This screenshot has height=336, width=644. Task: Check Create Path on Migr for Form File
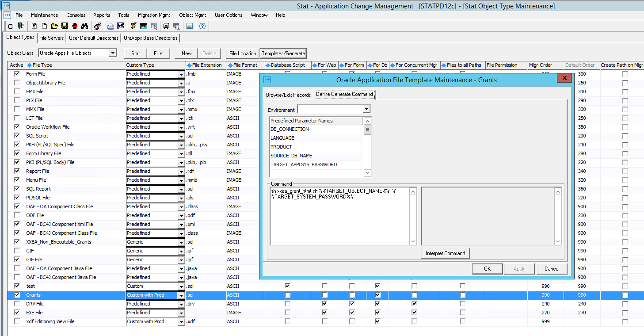click(x=625, y=74)
